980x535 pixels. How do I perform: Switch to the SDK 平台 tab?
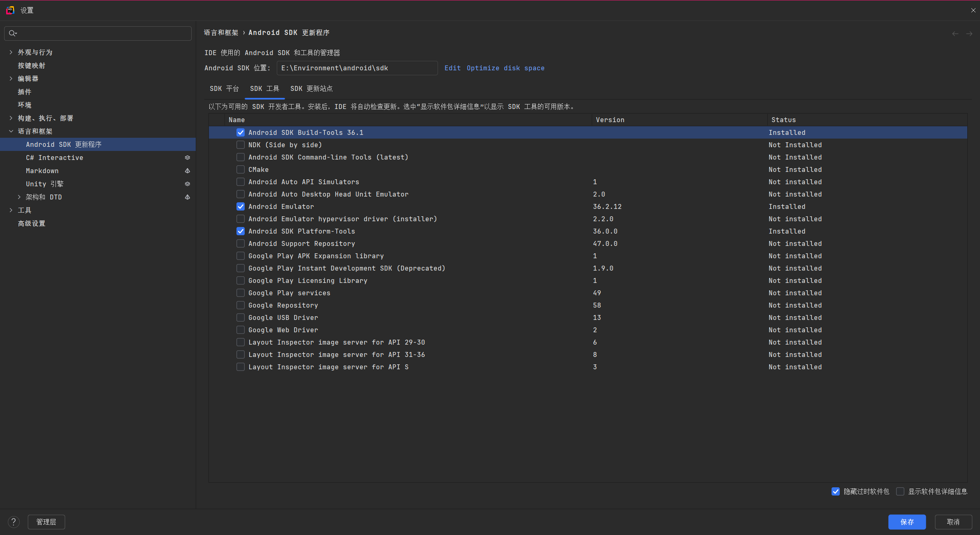click(x=224, y=88)
